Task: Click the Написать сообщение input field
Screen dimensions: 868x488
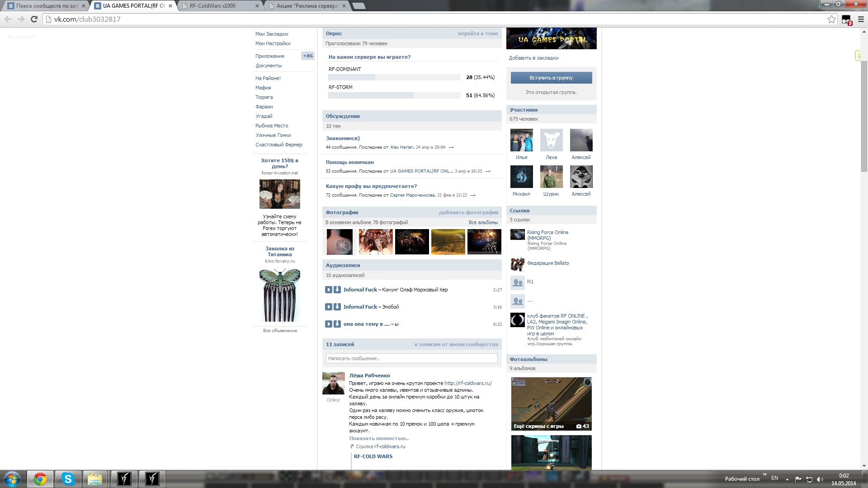Action: [x=412, y=358]
